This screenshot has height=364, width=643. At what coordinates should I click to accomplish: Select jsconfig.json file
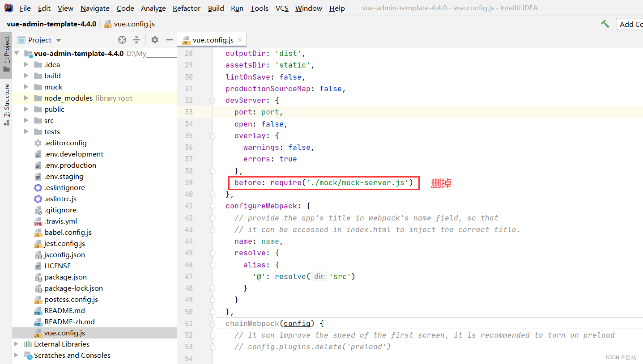(64, 254)
